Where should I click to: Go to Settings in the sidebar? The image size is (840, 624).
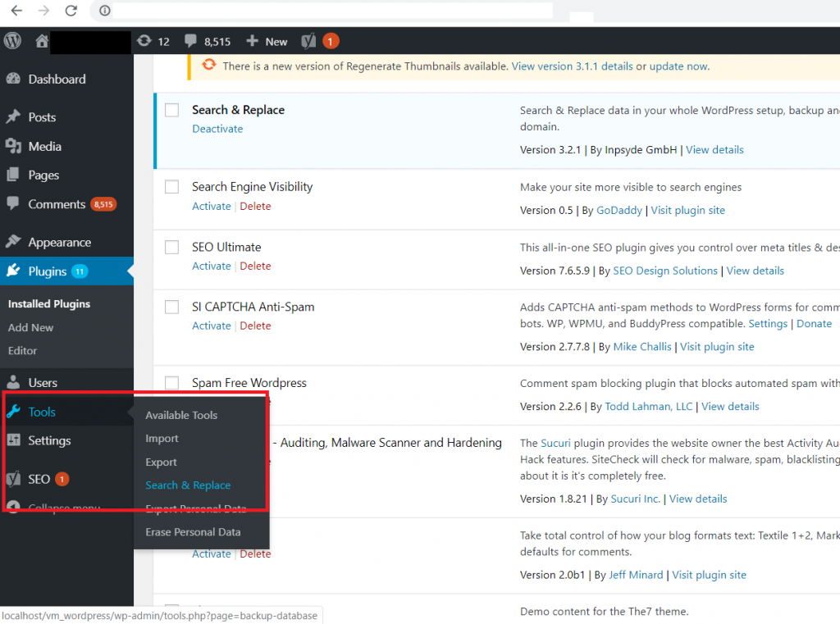[49, 440]
